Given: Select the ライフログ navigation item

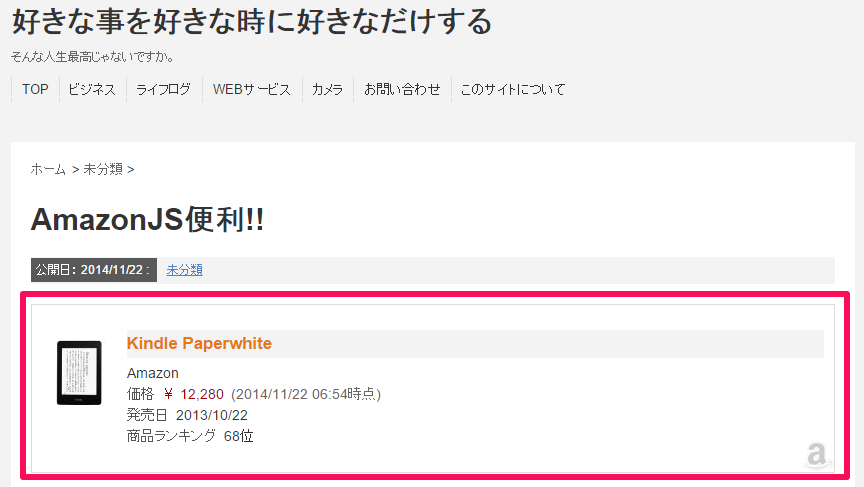Looking at the screenshot, I should pos(164,89).
